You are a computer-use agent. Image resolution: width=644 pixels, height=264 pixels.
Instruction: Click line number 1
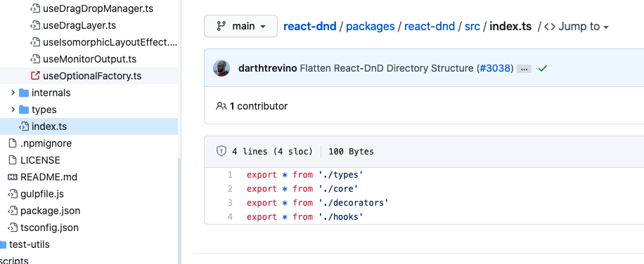point(230,175)
